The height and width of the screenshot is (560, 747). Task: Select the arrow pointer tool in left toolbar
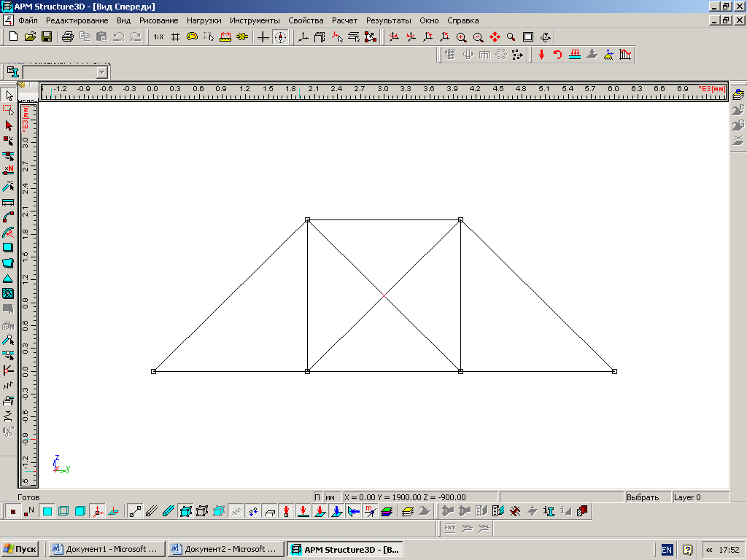(x=9, y=96)
